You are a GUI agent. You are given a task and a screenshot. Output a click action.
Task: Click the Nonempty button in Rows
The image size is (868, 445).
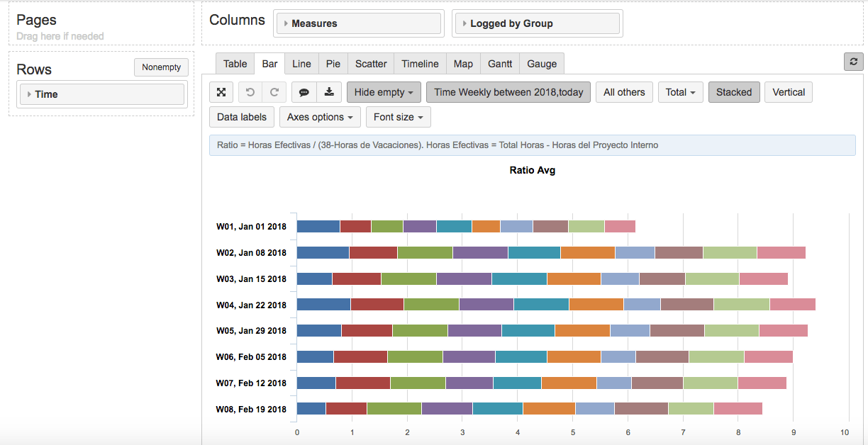click(x=161, y=67)
